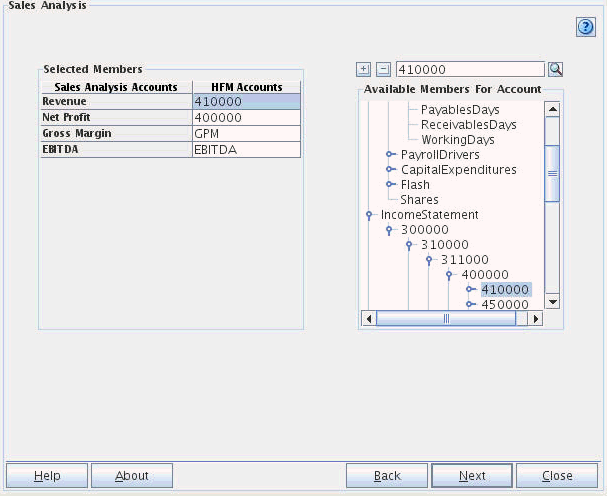Viewport: 607px width, 496px height.
Task: Click the tree vertical scrollbar thumb
Action: [x=552, y=173]
